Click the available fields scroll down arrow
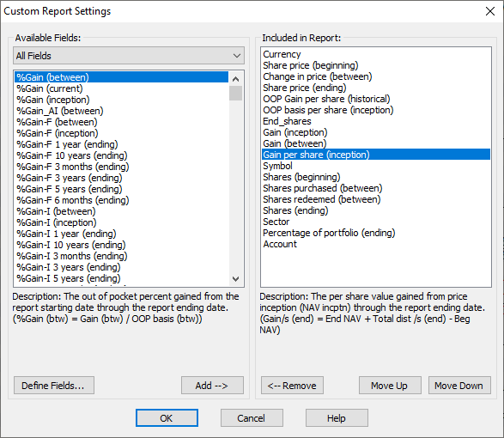This screenshot has height=438, width=504. point(235,278)
